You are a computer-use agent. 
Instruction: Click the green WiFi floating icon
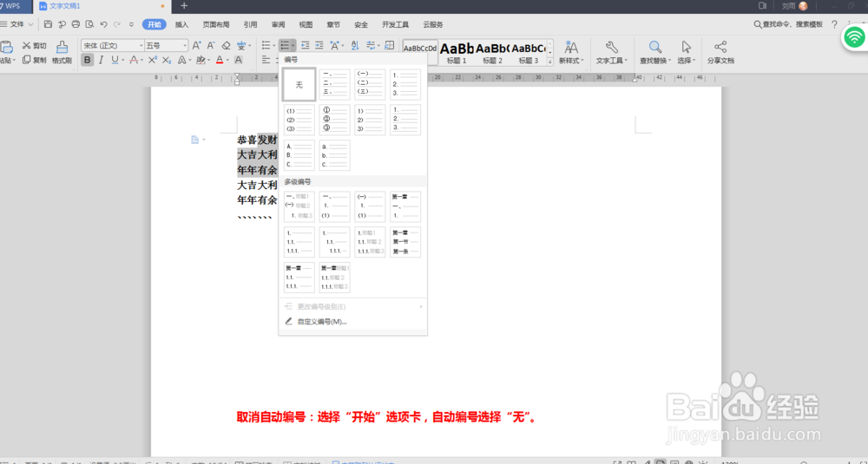coord(856,37)
